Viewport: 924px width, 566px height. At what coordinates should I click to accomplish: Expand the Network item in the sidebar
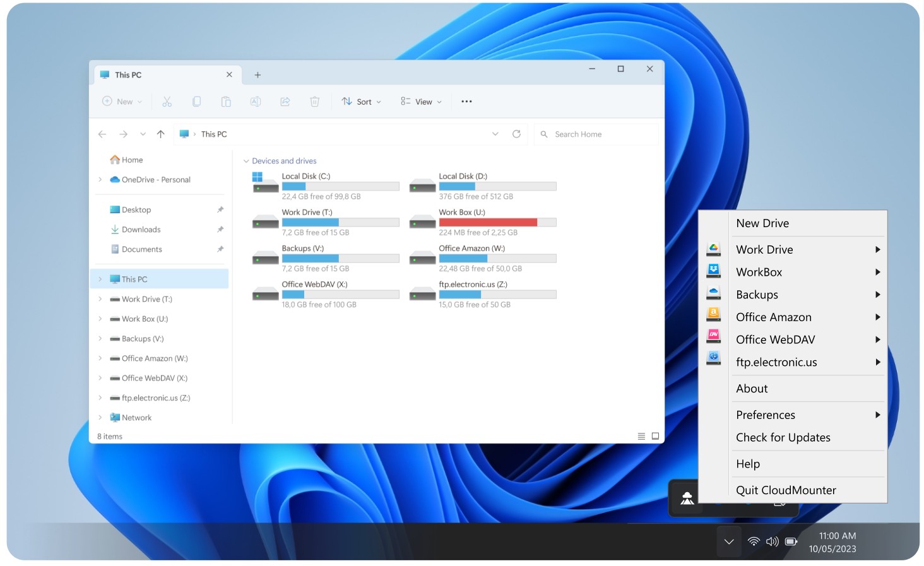(x=100, y=417)
